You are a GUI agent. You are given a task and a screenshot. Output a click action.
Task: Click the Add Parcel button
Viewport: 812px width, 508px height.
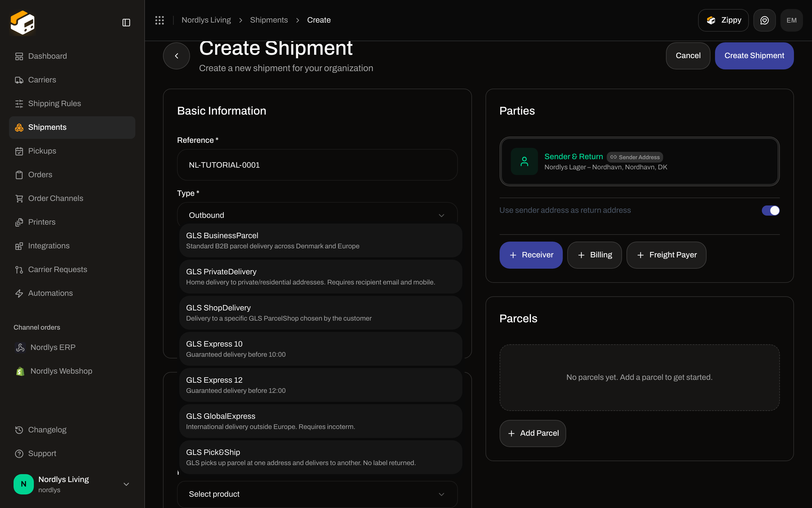[x=533, y=433]
